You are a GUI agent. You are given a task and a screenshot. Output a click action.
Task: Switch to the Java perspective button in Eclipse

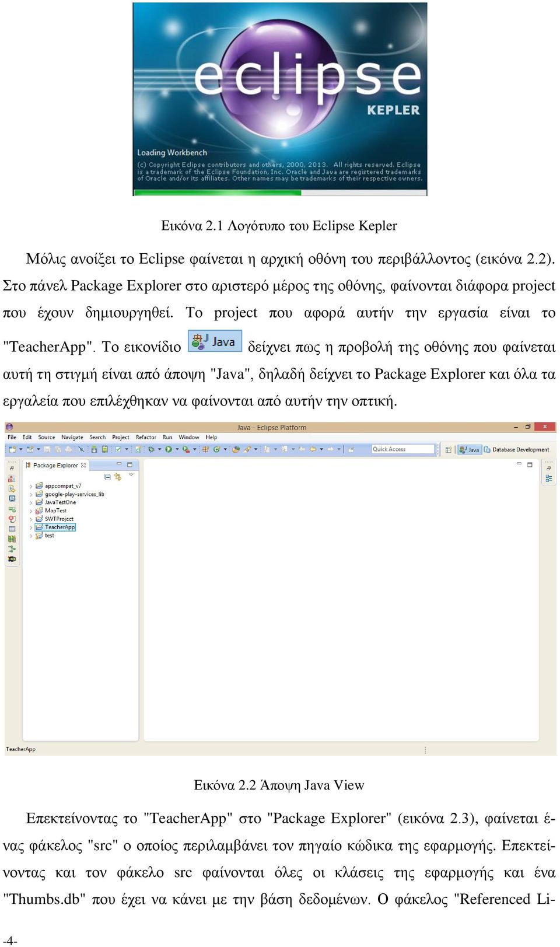coord(469,450)
